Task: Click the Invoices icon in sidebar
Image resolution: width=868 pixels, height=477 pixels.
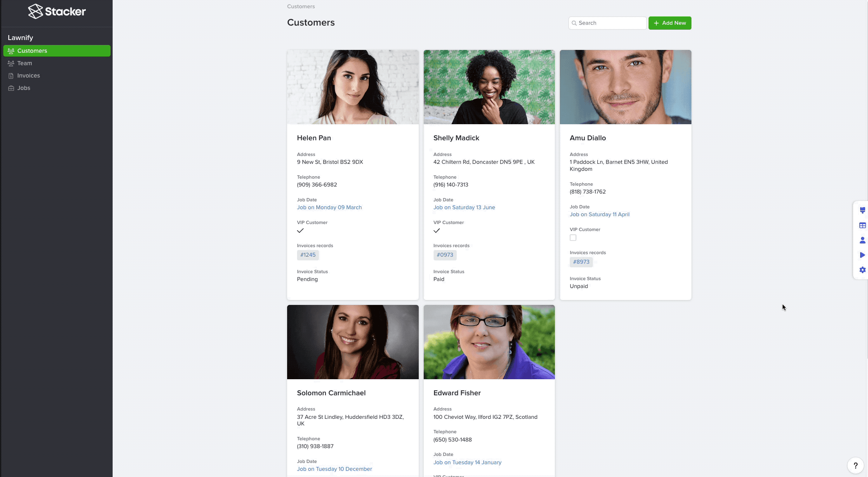Action: (11, 75)
